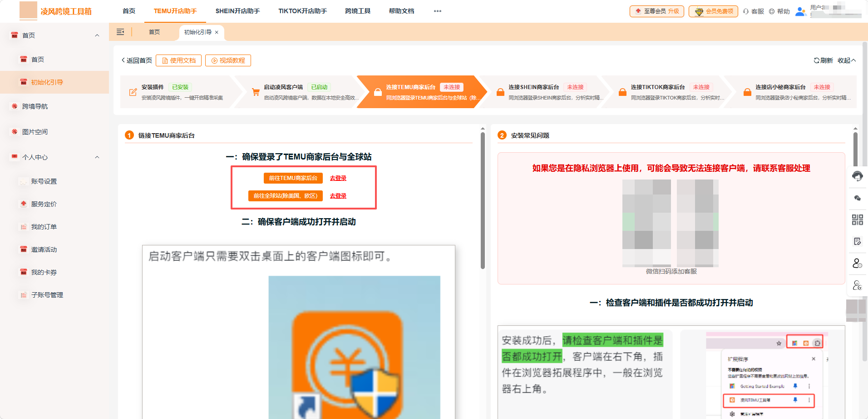Screen dimensions: 868x419
Task: Click the browser extension screenshot image
Action: (x=767, y=375)
